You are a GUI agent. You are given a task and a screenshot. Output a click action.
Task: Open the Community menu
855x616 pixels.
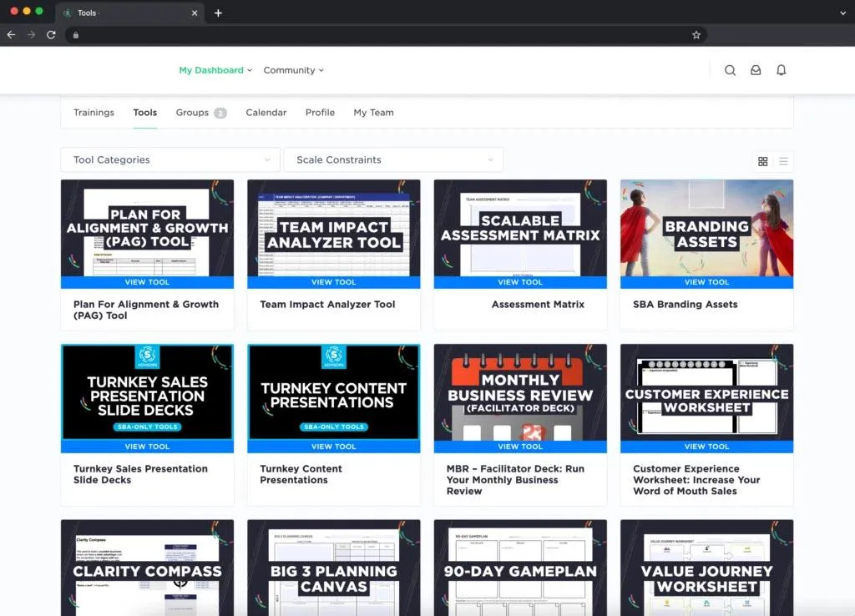293,70
